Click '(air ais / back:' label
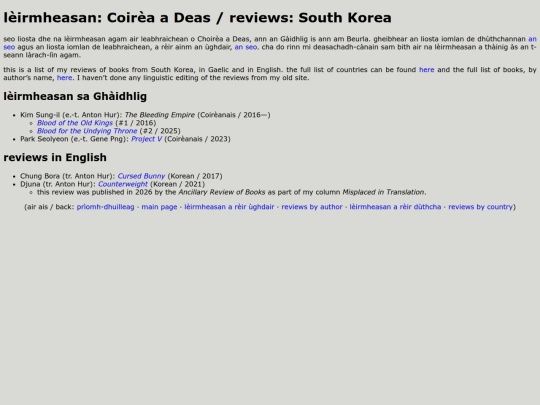Image resolution: width=540 pixels, height=405 pixels. 49,207
